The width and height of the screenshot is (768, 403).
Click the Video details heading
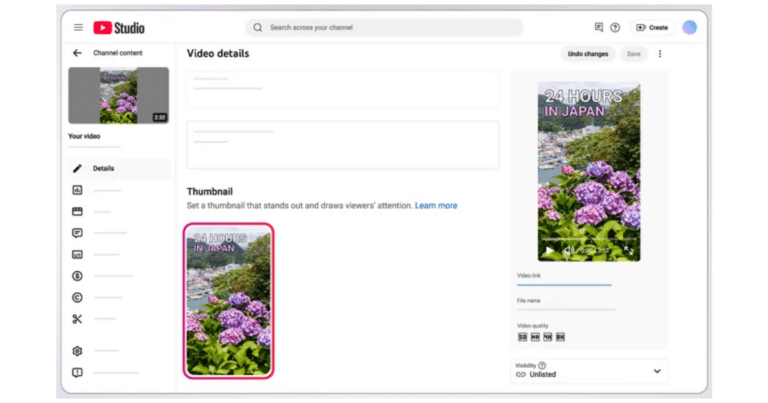[x=218, y=53]
